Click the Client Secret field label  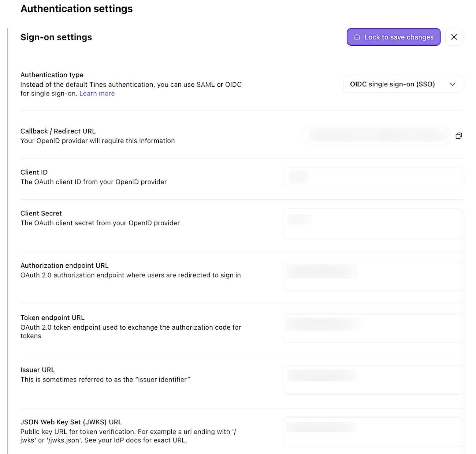point(41,213)
